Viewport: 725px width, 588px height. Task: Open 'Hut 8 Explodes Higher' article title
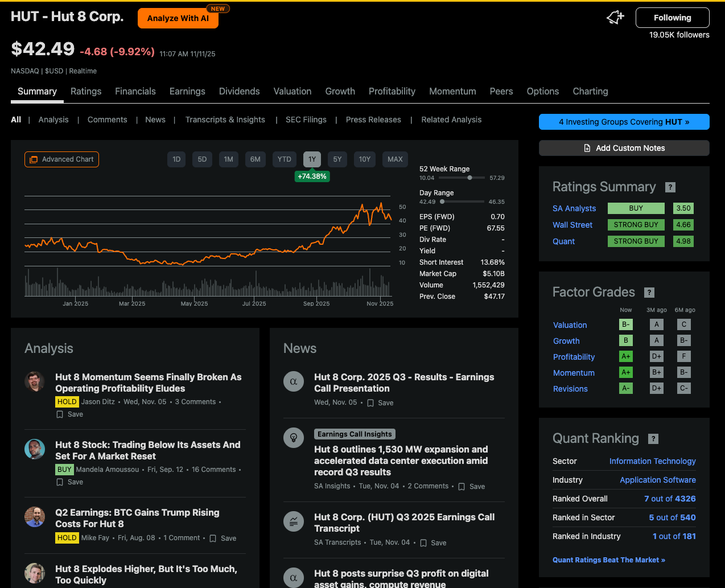click(146, 574)
